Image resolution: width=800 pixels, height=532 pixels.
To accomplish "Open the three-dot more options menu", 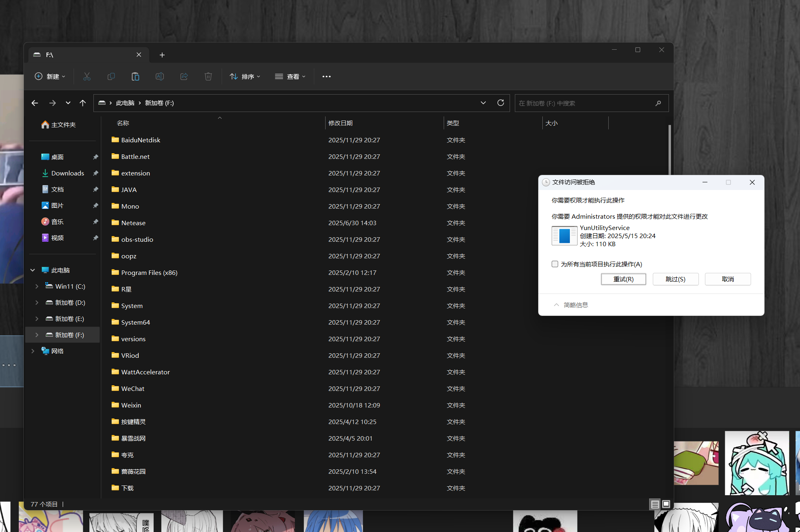I will (326, 76).
